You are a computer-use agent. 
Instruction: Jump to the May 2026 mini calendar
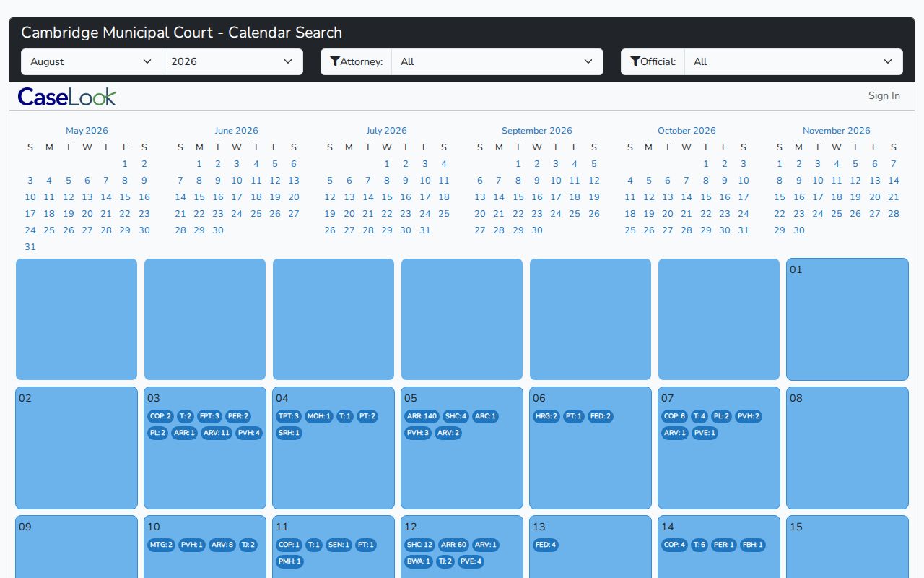(x=87, y=131)
